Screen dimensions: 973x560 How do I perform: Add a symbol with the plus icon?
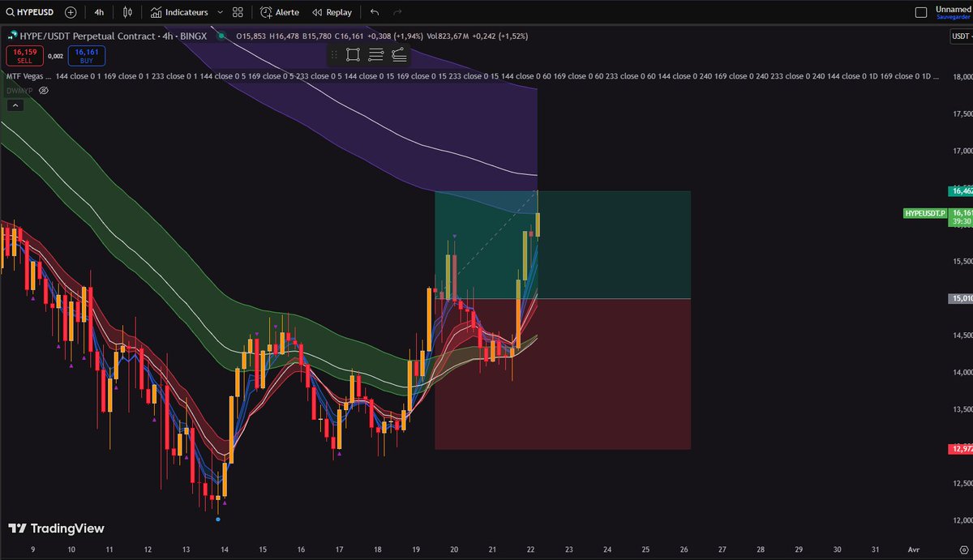click(x=71, y=12)
